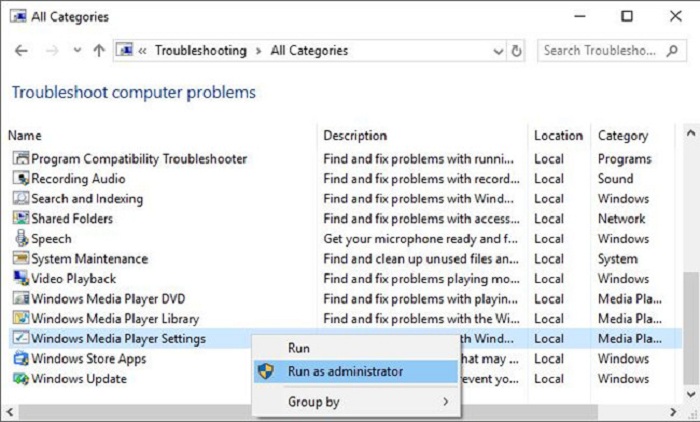Click the Programs category cell
The image size is (700, 422).
pyautogui.click(x=625, y=159)
